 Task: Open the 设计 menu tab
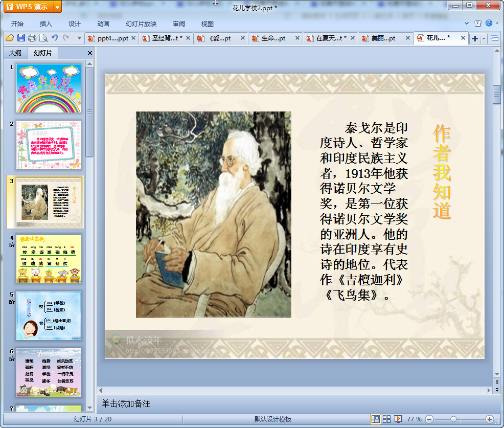click(74, 24)
